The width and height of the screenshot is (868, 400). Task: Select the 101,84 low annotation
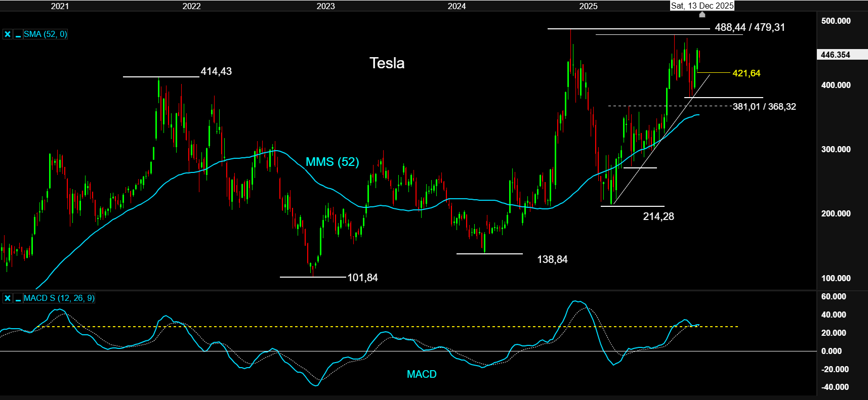click(362, 278)
